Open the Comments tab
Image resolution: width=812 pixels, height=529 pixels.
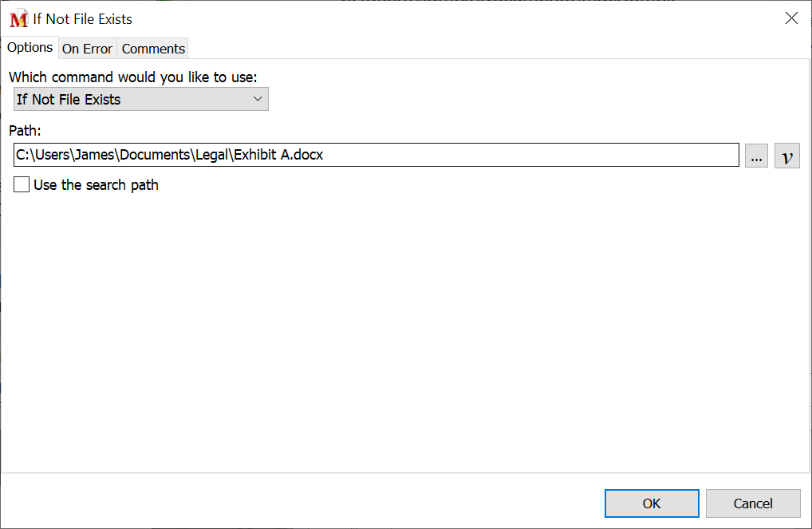pos(153,49)
